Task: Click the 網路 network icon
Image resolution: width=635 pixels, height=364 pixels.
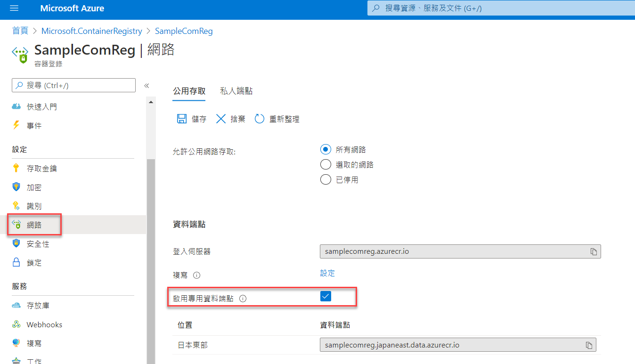Action: [x=16, y=225]
